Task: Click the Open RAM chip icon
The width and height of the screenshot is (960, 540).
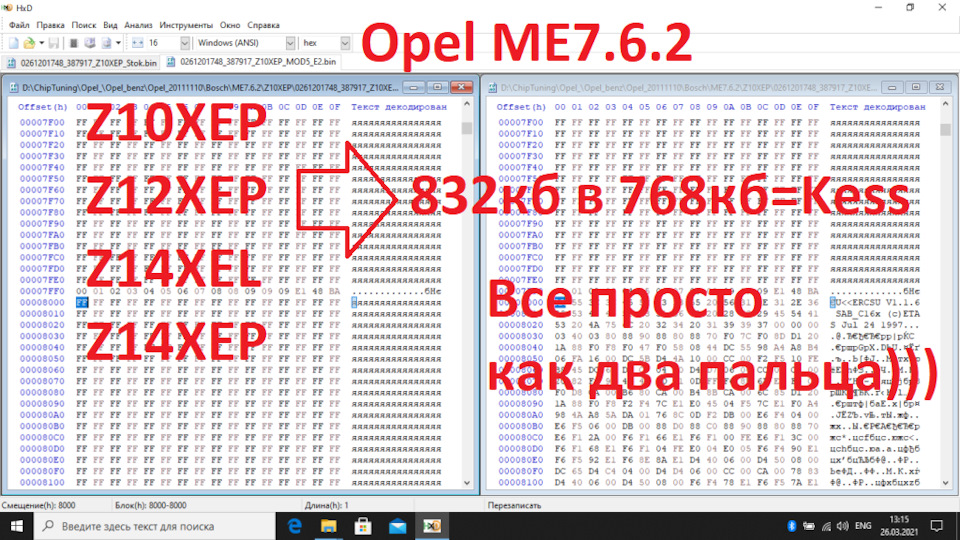Action: (x=73, y=43)
